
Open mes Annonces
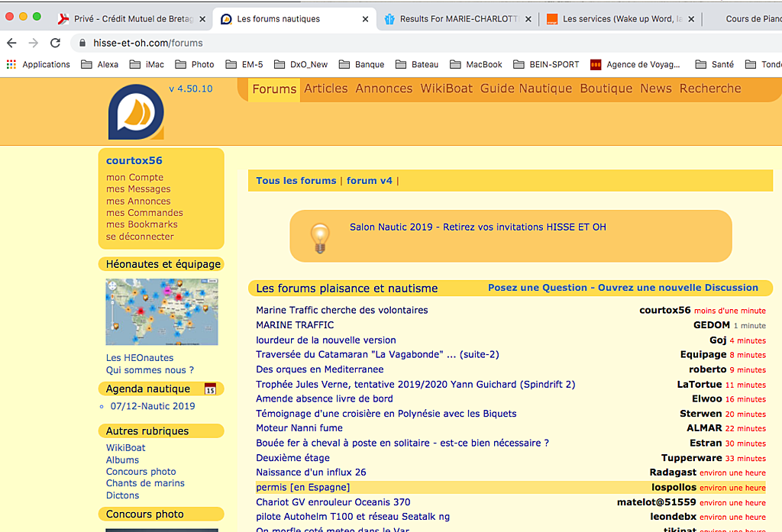coord(138,201)
